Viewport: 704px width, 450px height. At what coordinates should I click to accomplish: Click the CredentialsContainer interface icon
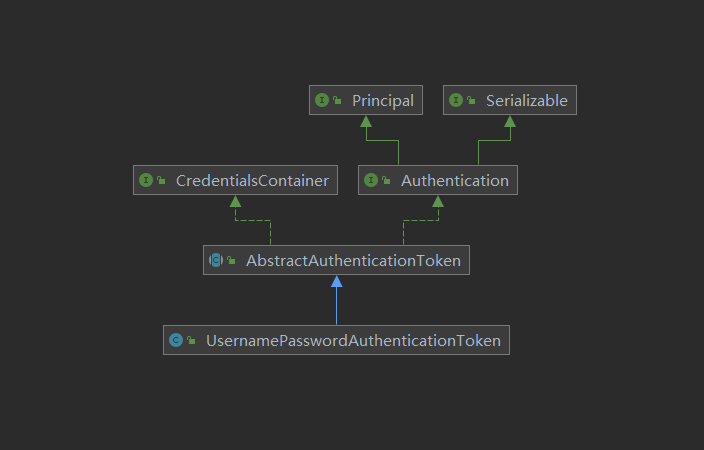[146, 181]
